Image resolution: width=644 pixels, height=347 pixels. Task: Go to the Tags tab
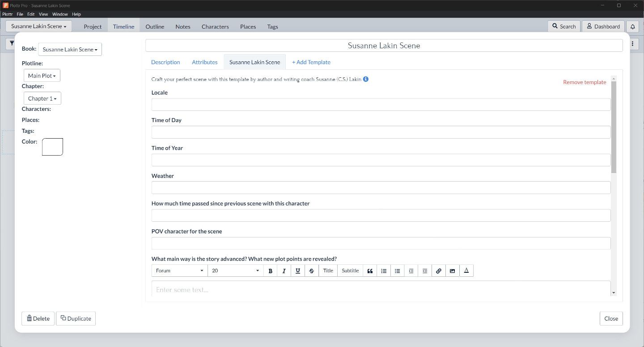(272, 26)
